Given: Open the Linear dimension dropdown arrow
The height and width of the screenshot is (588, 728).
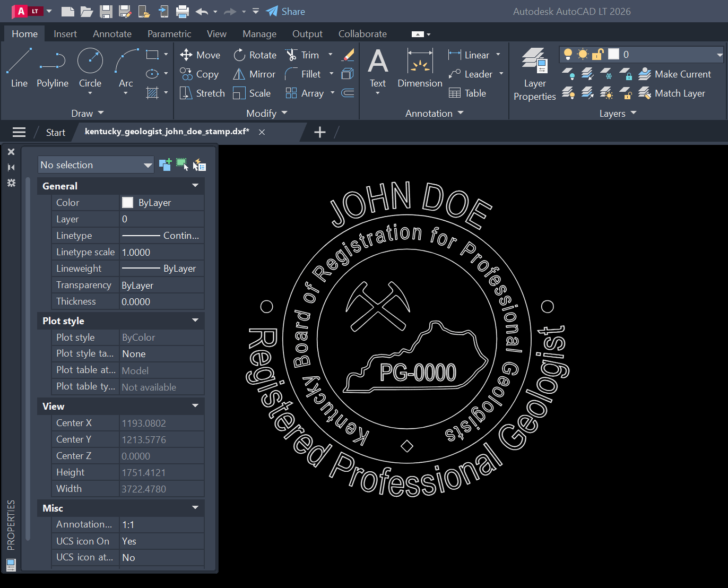Looking at the screenshot, I should click(x=498, y=55).
